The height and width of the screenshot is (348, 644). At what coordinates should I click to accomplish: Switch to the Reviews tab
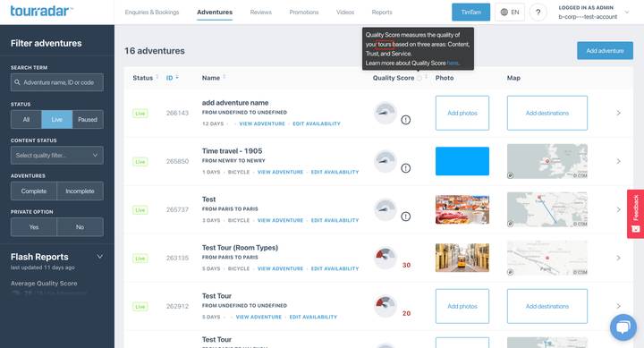point(261,13)
